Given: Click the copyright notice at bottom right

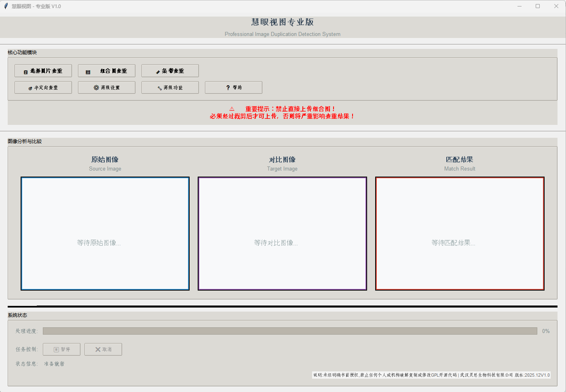Looking at the screenshot, I should (431, 375).
